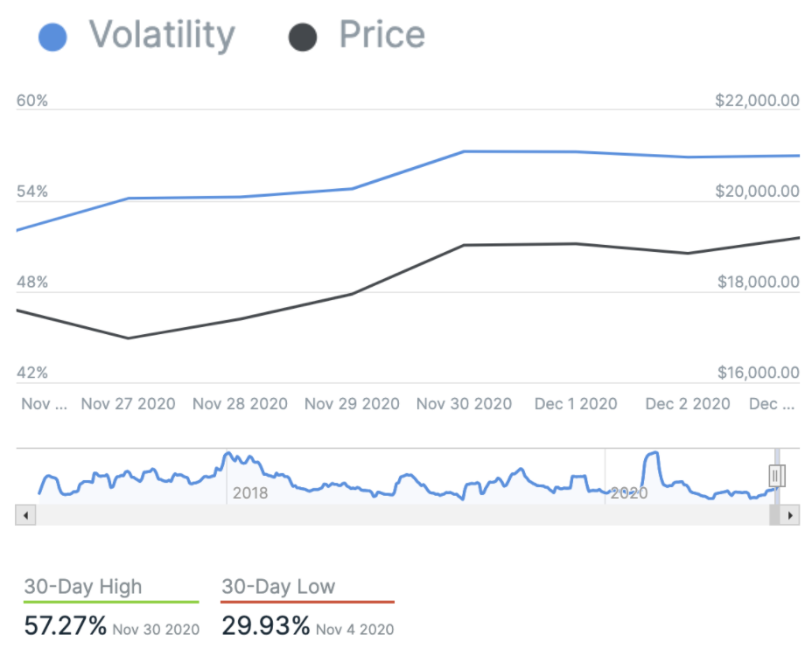Screen dimensions: 812x649
Task: Select the Nov 27 2020 axis label
Action: coord(128,404)
